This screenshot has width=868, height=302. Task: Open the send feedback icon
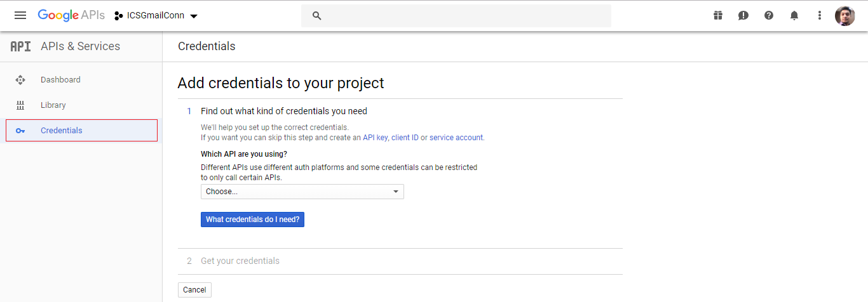[x=743, y=16]
